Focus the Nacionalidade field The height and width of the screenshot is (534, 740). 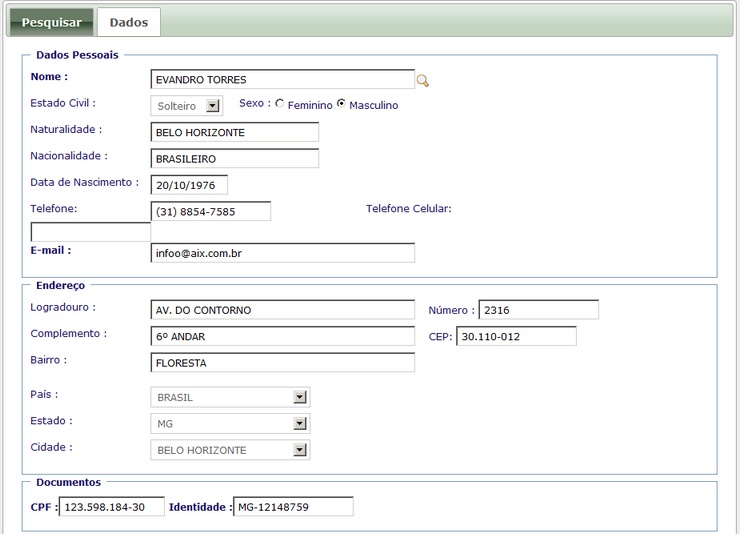(234, 158)
